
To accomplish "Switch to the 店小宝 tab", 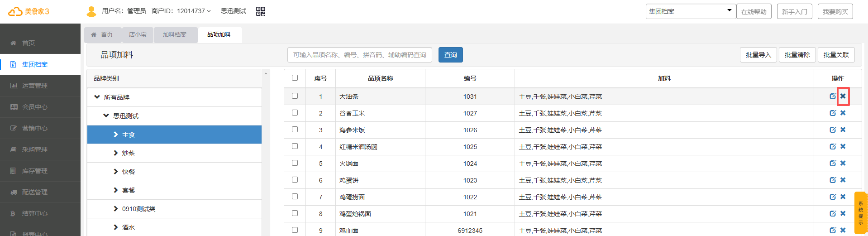I will (x=138, y=35).
